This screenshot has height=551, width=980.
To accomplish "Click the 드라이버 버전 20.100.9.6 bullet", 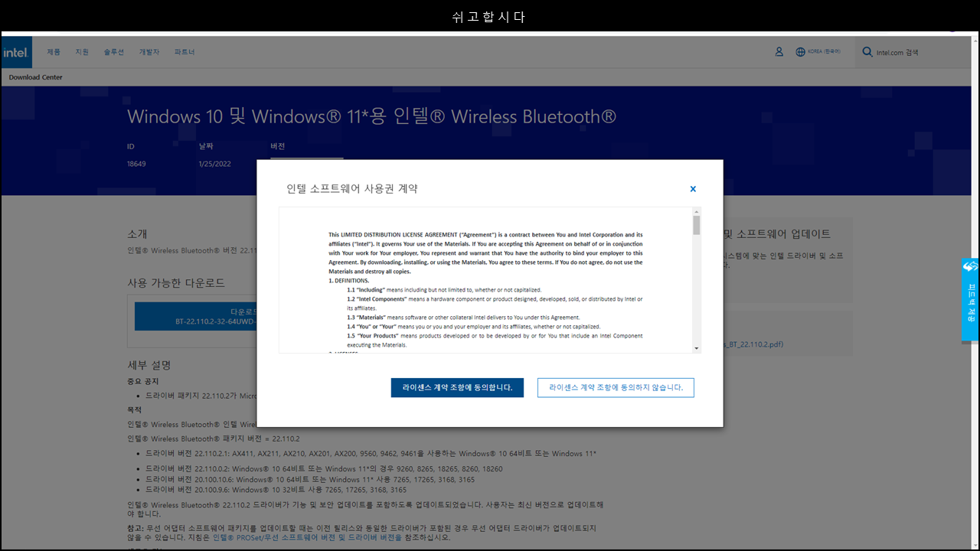I will [x=276, y=490].
